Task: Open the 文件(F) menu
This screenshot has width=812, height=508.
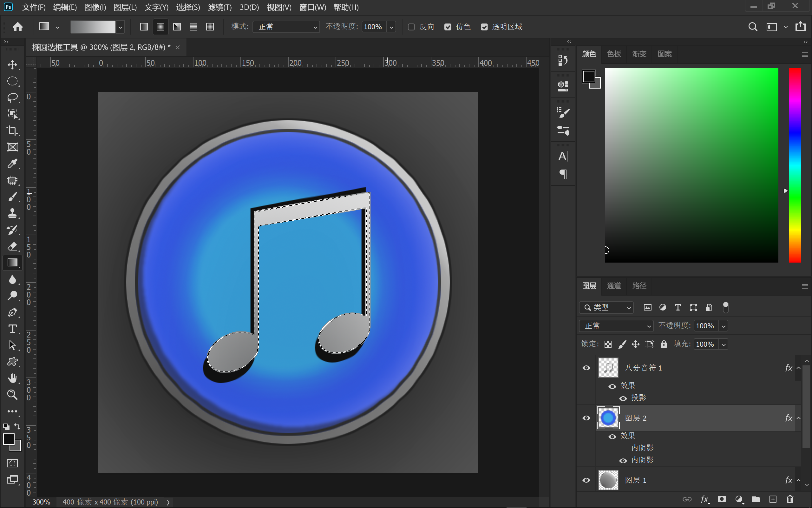Action: tap(34, 7)
